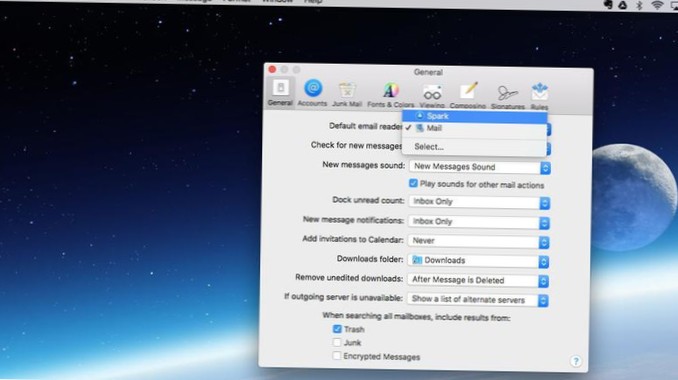
Task: Uncheck the Trash search checkbox
Action: [x=337, y=329]
